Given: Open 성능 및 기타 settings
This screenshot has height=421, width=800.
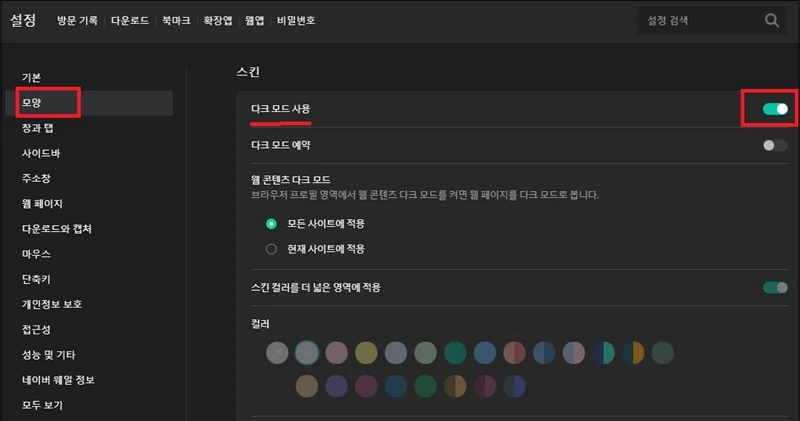Looking at the screenshot, I should pos(48,355).
